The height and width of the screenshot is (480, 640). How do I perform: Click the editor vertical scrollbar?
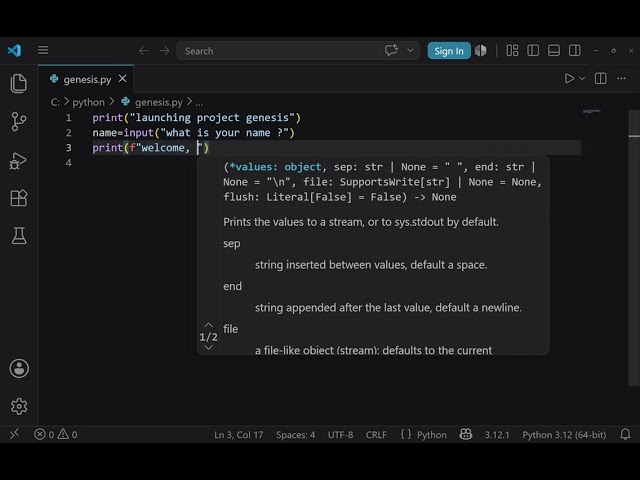pyautogui.click(x=633, y=247)
